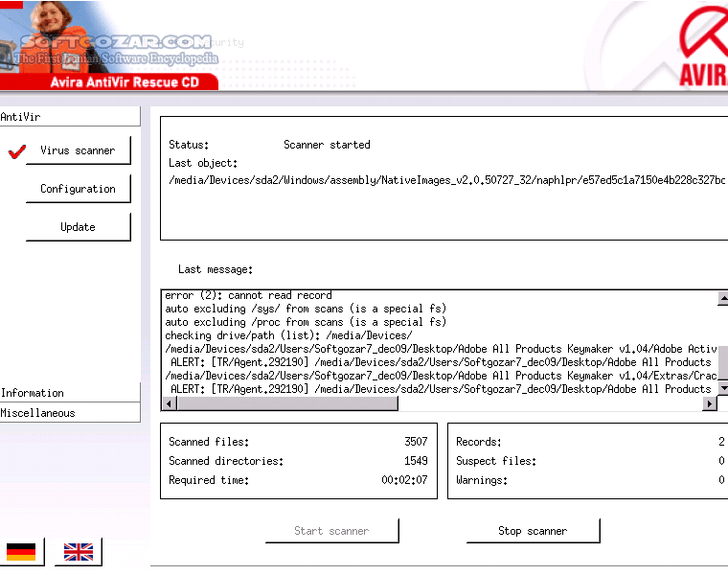Image resolution: width=728 pixels, height=575 pixels.
Task: Expand the Miscellaneous sidebar panel
Action: (70, 412)
